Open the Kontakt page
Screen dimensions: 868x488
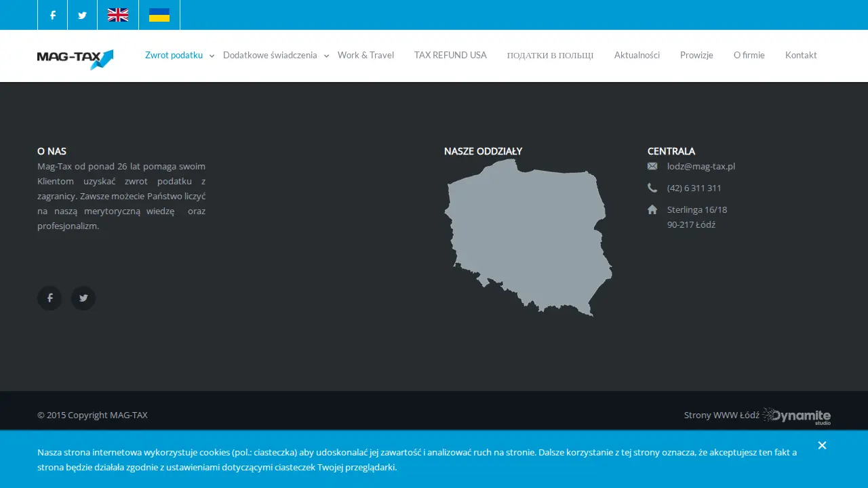801,55
